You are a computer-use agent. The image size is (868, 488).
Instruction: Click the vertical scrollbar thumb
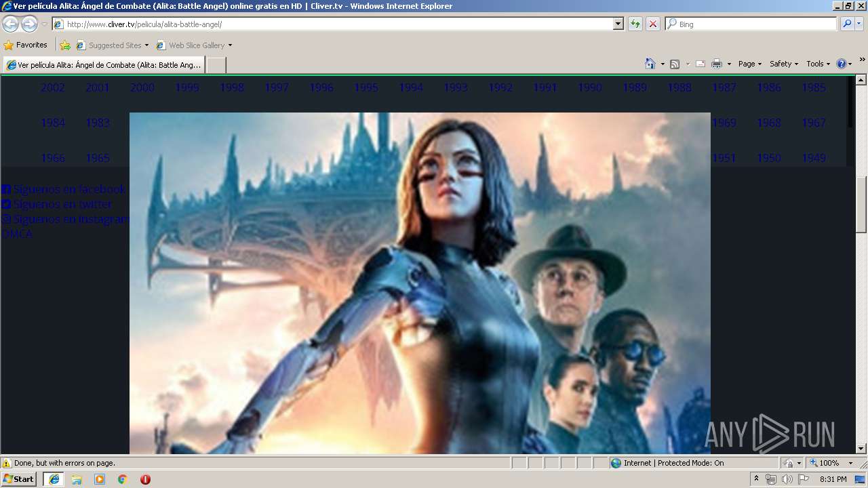[861, 205]
